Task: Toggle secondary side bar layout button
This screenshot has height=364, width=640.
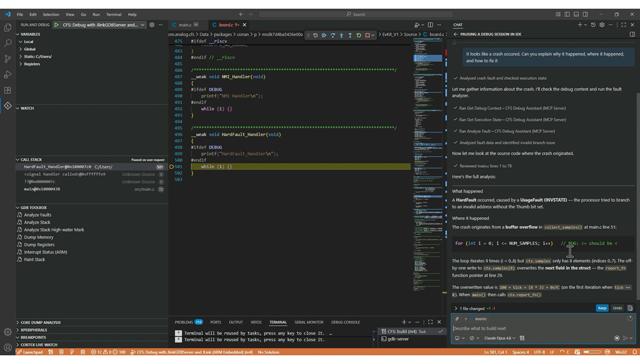Action: pos(585,14)
